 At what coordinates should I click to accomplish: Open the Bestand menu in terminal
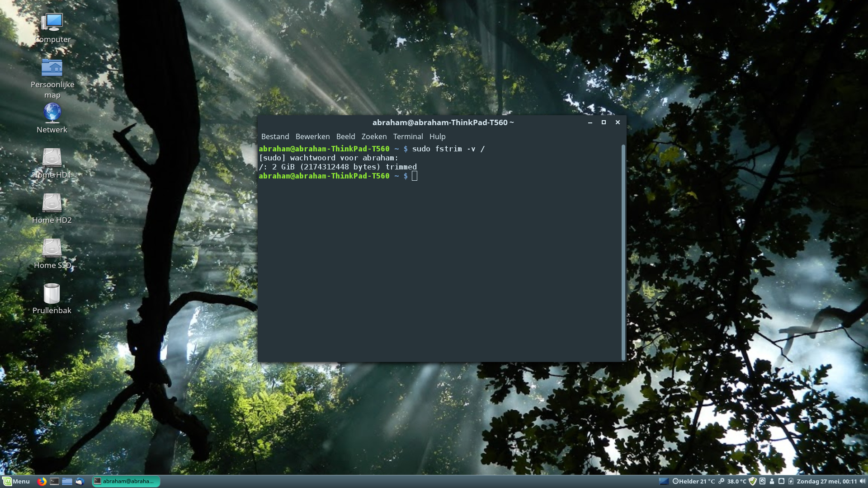(x=275, y=136)
